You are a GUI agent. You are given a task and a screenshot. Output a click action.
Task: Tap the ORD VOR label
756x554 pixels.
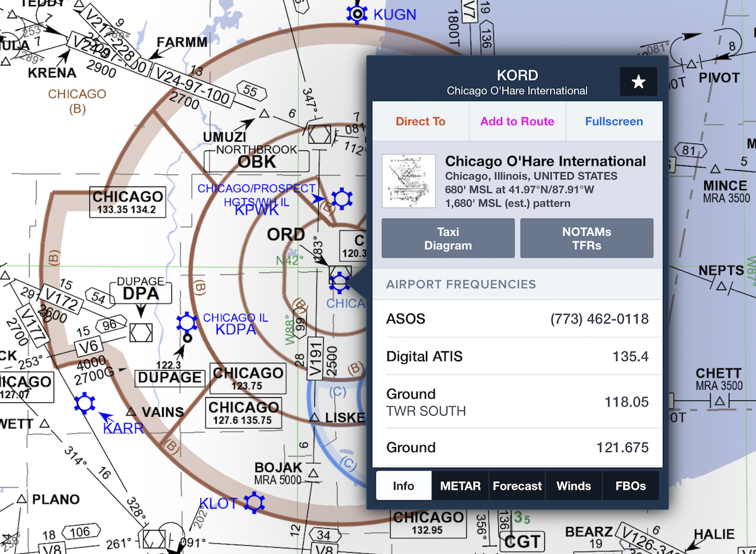(x=286, y=234)
